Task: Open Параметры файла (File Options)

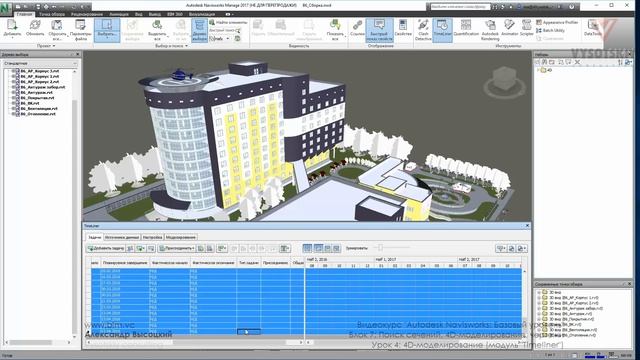Action: pos(80,29)
